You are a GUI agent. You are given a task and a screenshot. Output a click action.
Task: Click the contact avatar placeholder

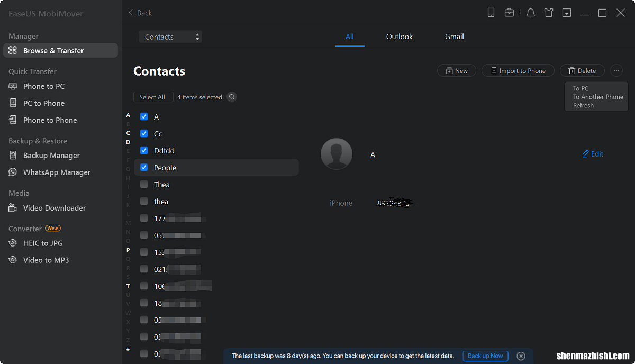point(337,154)
